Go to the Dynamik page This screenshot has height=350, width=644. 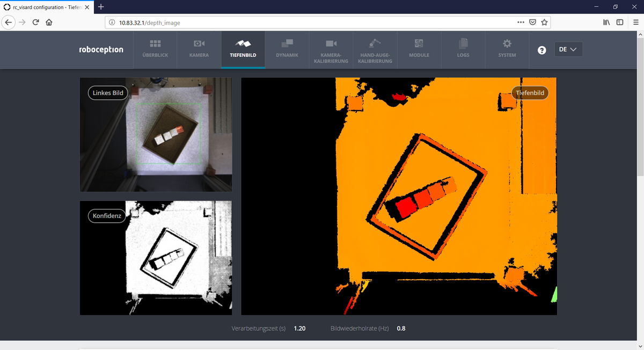287,49
